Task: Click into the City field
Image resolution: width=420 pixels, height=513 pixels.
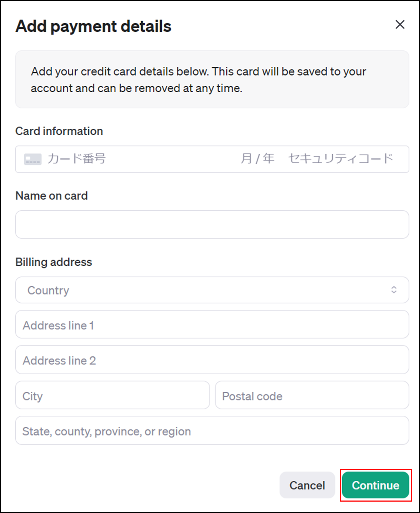Action: click(x=112, y=395)
